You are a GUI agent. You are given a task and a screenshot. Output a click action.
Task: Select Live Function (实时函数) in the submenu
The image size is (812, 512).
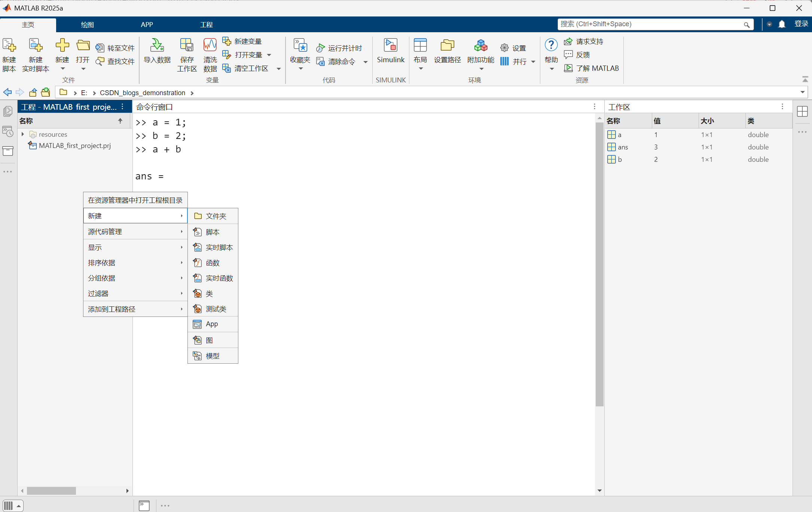(219, 278)
